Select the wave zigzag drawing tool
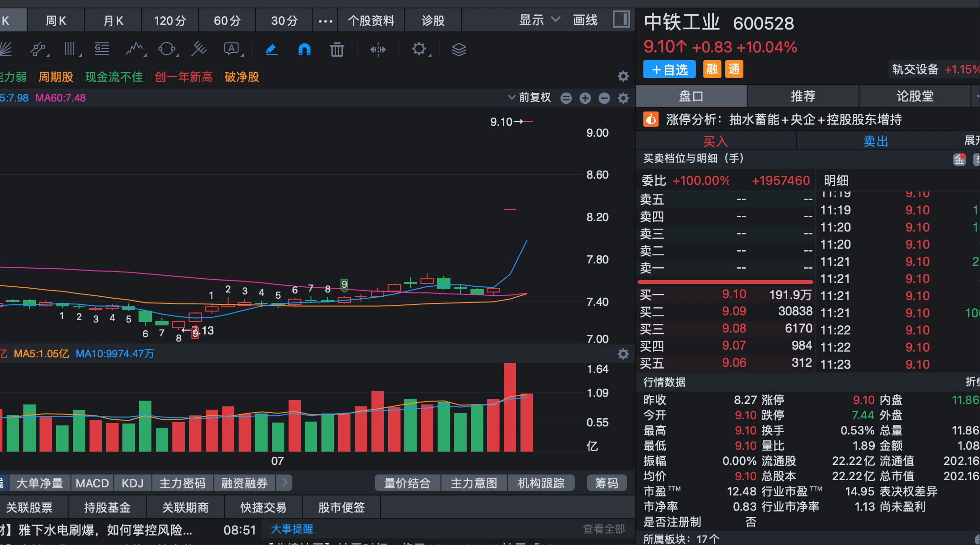The image size is (980, 545). coord(135,49)
